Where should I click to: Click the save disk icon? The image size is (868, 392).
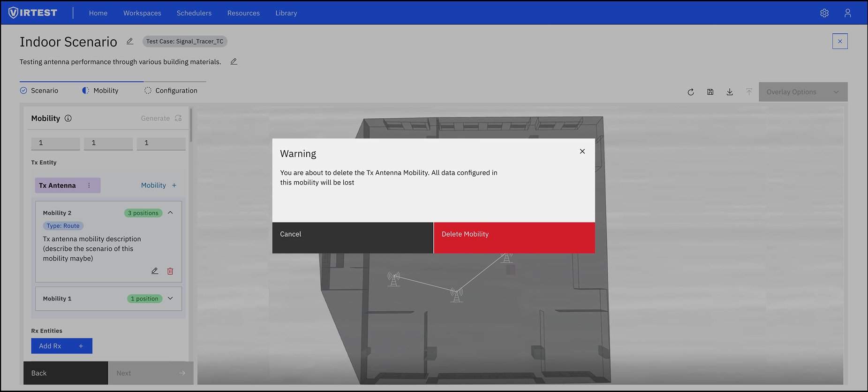(710, 92)
